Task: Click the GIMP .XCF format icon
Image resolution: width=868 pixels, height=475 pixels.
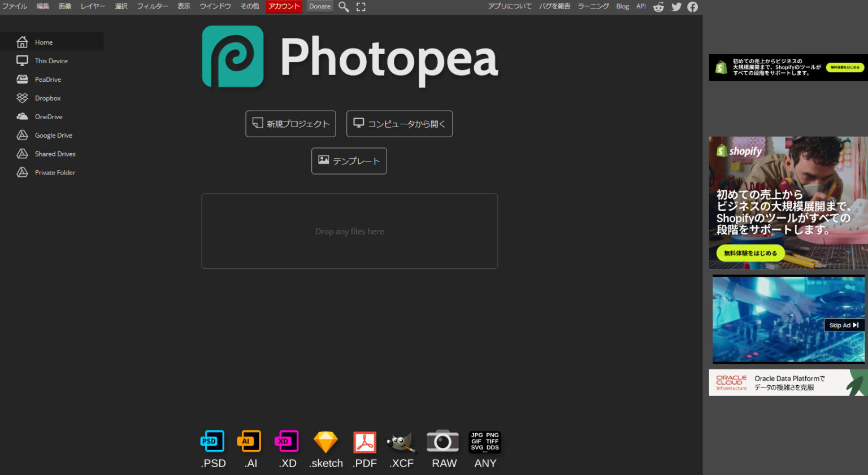Action: (x=401, y=441)
